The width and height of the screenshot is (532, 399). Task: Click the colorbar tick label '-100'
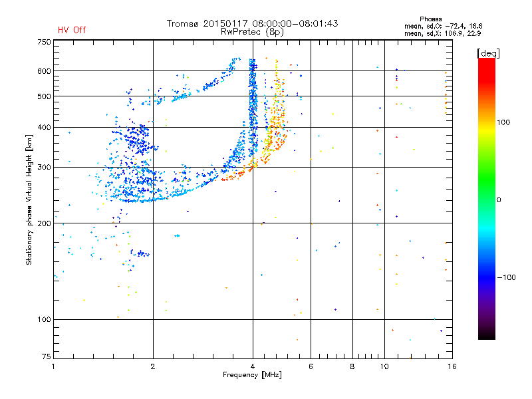506,277
